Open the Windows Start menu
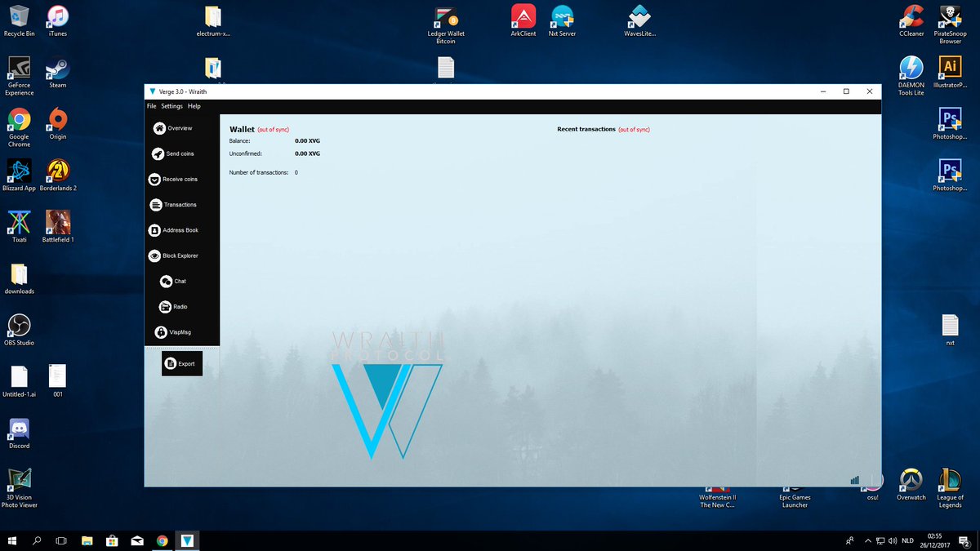Viewport: 980px width, 551px height. (12, 540)
